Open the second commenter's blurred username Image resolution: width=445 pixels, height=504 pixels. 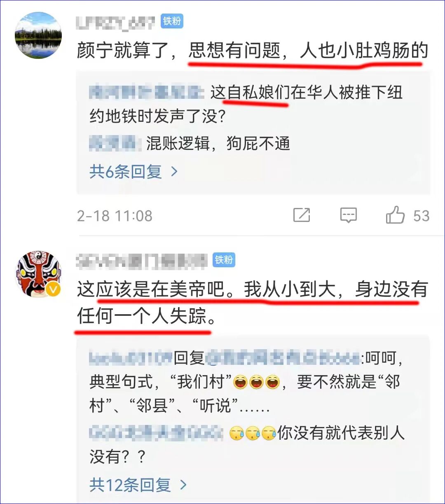[142, 260]
